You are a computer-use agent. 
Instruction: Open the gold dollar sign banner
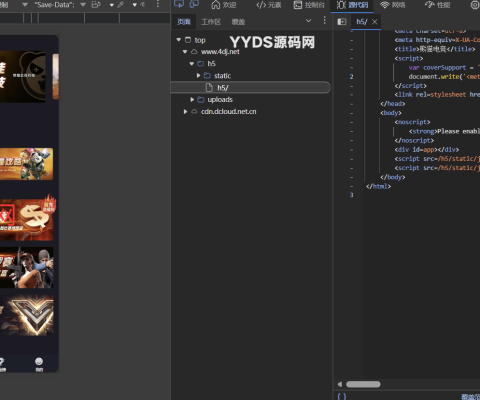coord(26,219)
